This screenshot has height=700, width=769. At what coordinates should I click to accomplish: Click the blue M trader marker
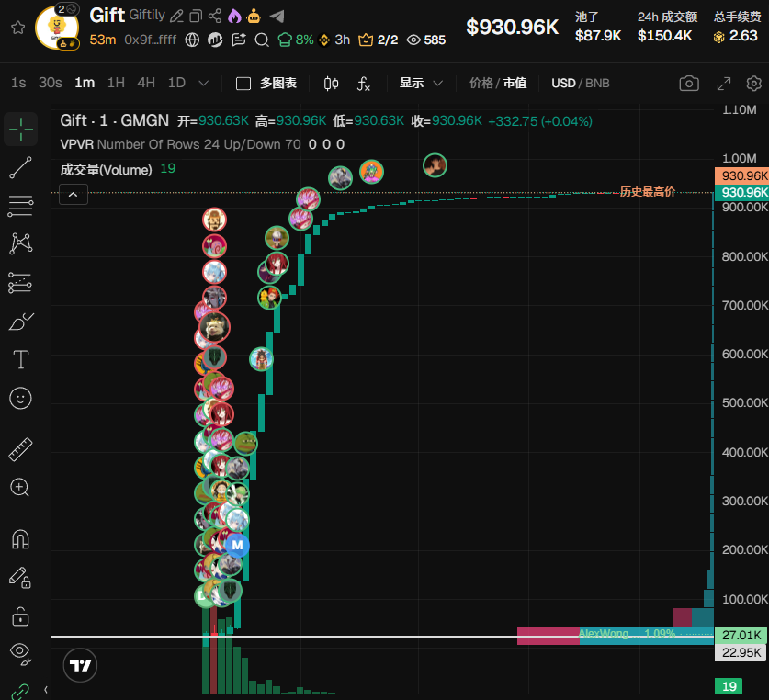tap(237, 545)
